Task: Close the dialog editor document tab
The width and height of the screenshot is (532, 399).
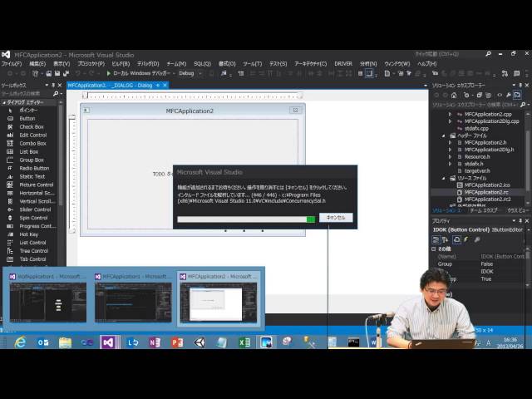Action: [x=165, y=85]
